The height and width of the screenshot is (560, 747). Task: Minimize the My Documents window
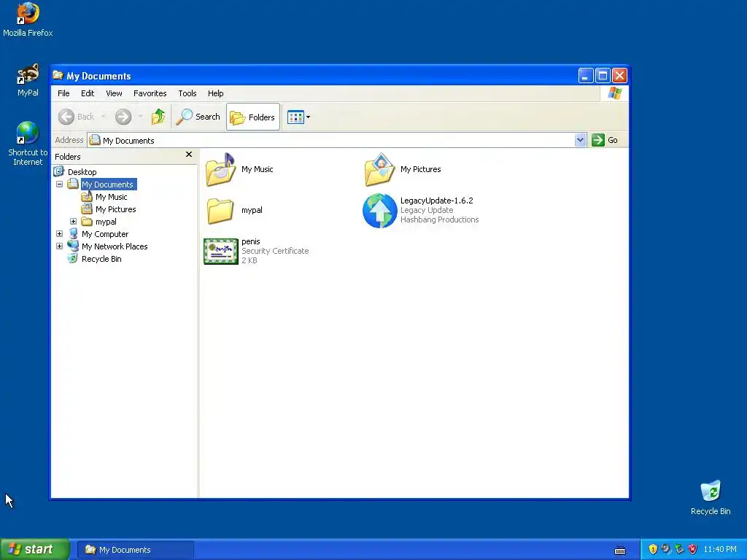click(586, 75)
